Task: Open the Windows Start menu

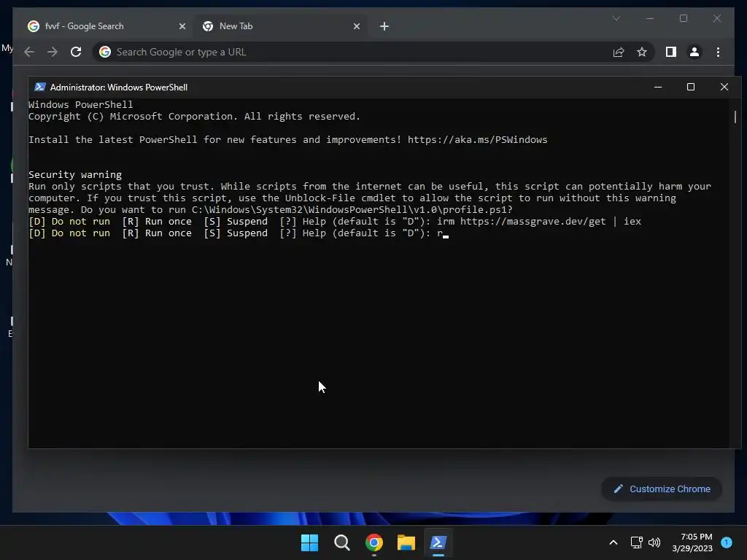Action: pos(309,542)
